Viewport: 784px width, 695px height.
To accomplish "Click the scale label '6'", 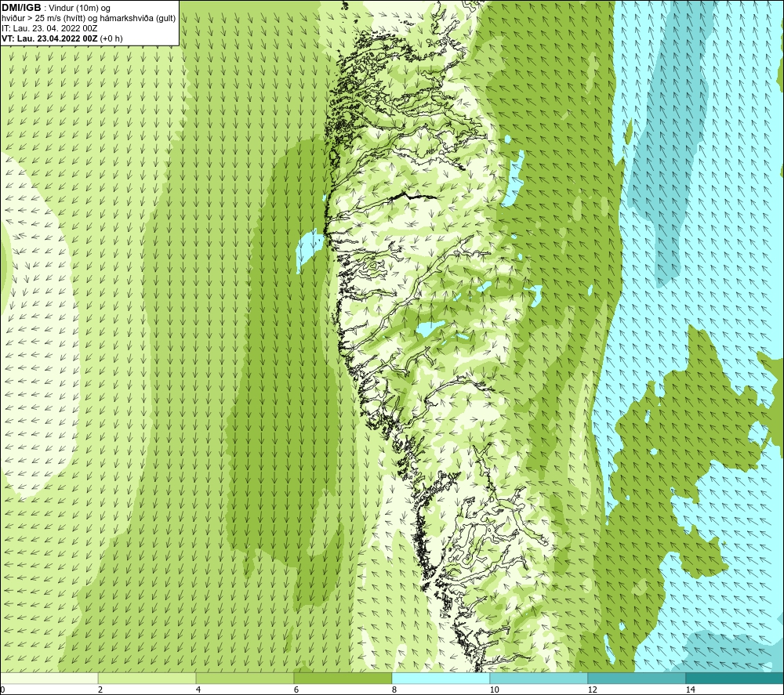I will 296,690.
